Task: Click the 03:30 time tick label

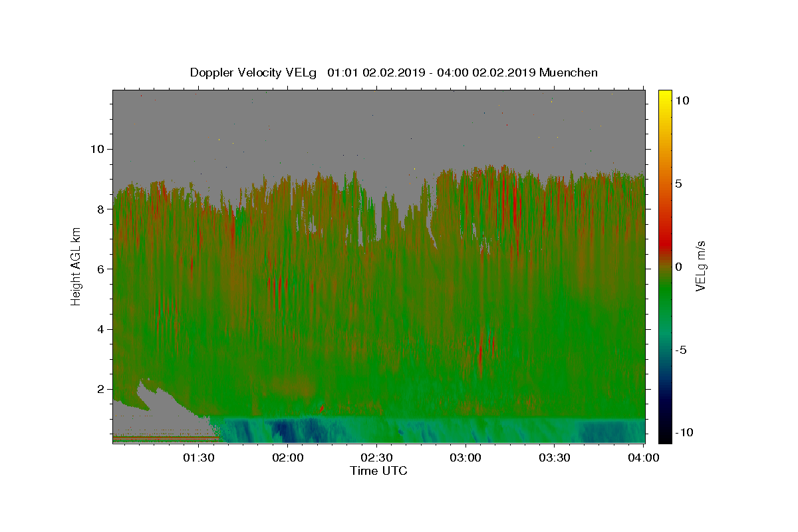Action: [x=555, y=458]
